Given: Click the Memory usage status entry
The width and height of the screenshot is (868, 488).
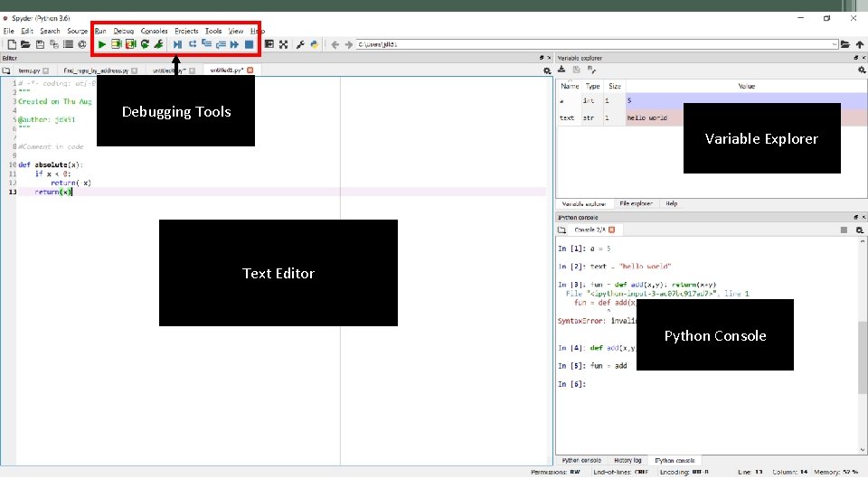Looking at the screenshot, I should (x=835, y=472).
